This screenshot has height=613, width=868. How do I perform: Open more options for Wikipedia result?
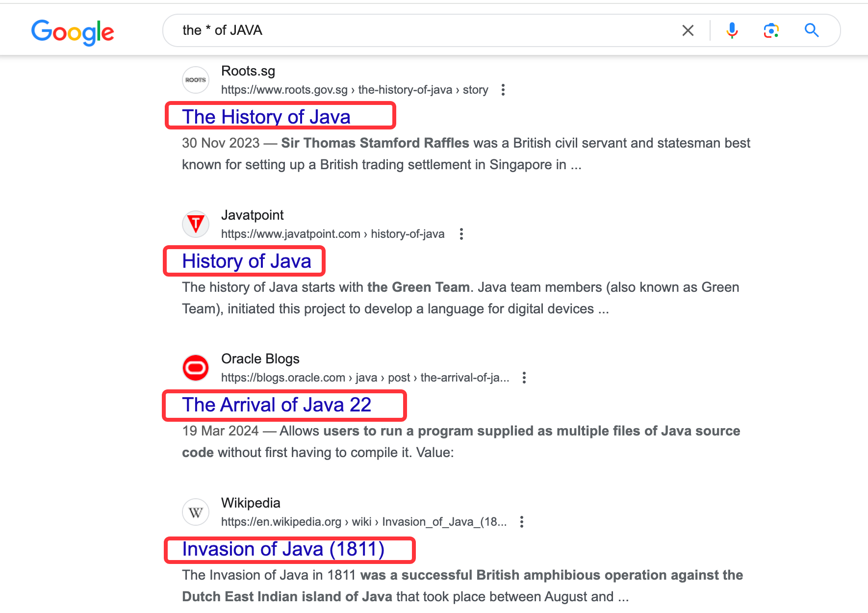522,522
